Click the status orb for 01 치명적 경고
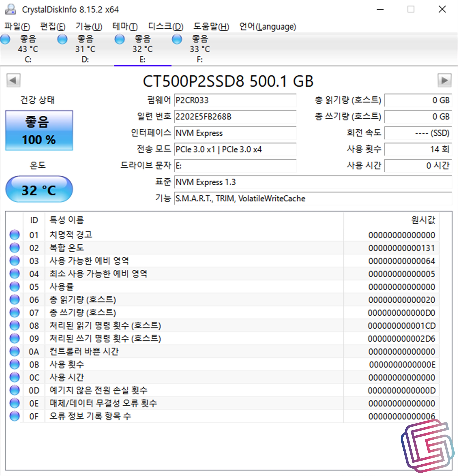 (x=15, y=235)
